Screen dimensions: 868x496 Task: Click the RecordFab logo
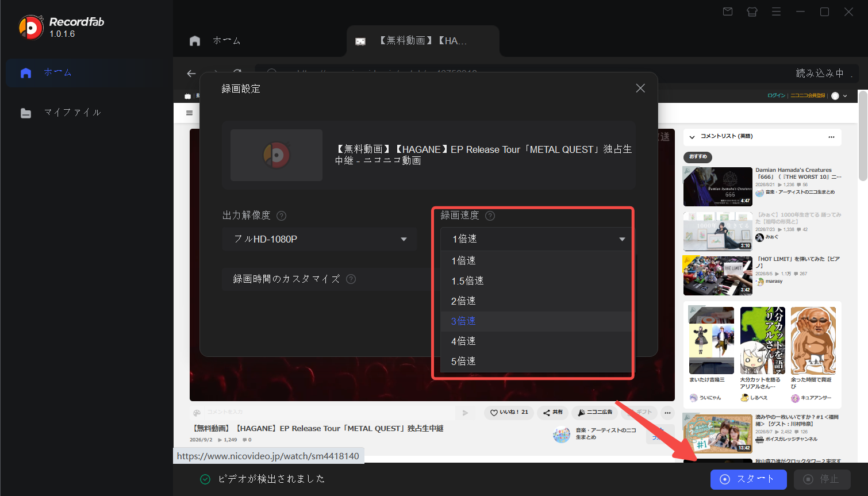62,27
